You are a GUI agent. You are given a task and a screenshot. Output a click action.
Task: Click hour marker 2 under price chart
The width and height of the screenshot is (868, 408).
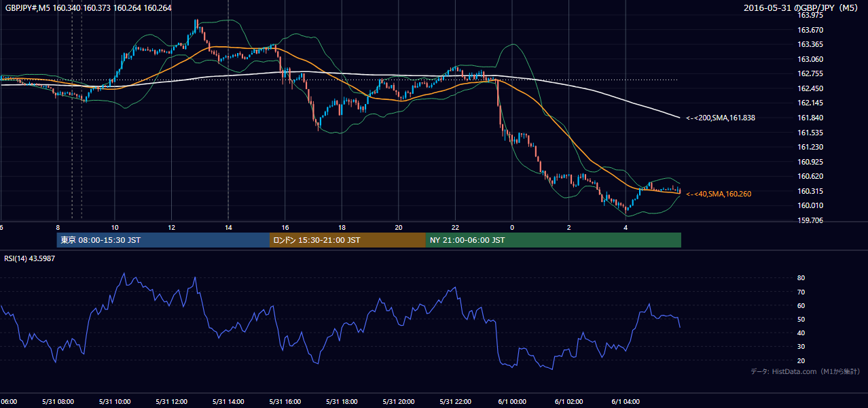coord(569,228)
